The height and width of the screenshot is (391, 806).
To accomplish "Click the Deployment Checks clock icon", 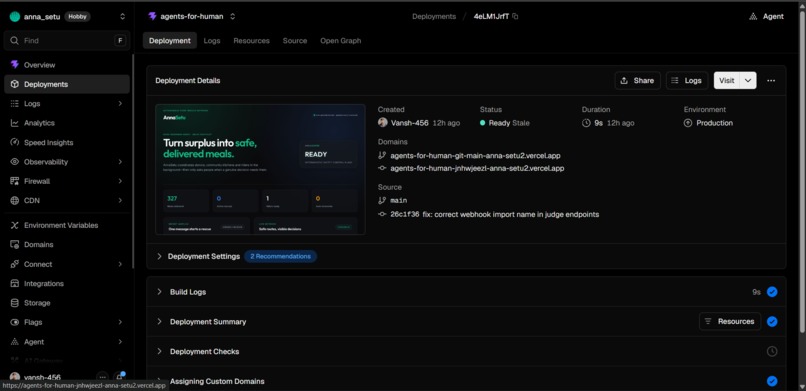I will 772,351.
